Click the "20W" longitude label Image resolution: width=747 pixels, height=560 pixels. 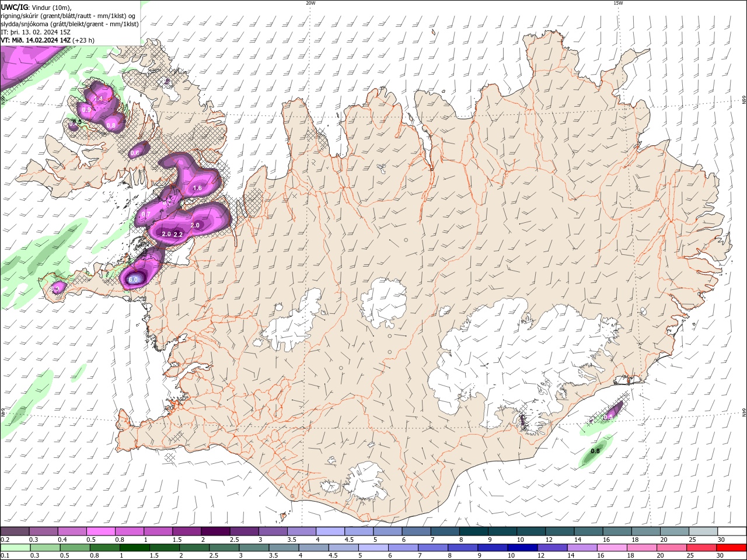click(x=310, y=3)
